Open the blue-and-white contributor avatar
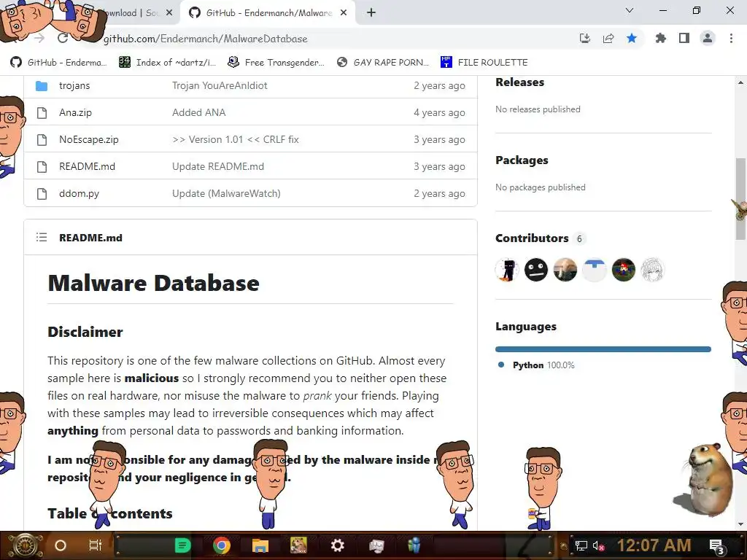 (x=594, y=270)
